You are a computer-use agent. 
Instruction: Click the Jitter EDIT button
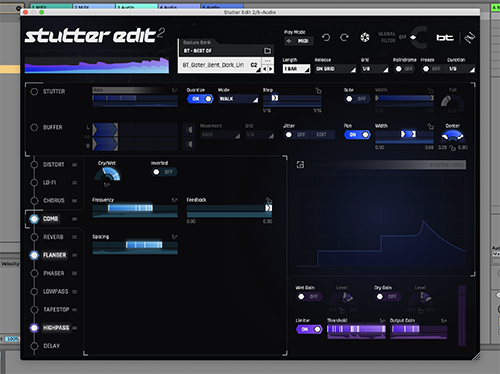pyautogui.click(x=321, y=135)
